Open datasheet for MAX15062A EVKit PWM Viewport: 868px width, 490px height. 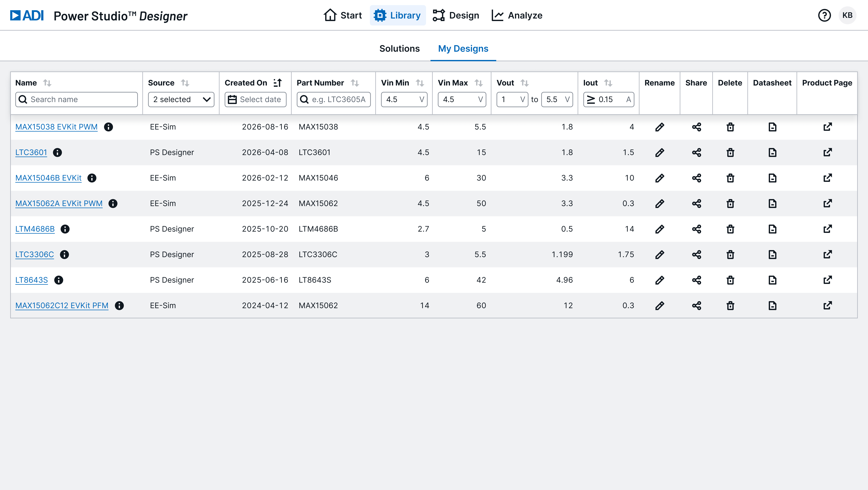pyautogui.click(x=772, y=203)
